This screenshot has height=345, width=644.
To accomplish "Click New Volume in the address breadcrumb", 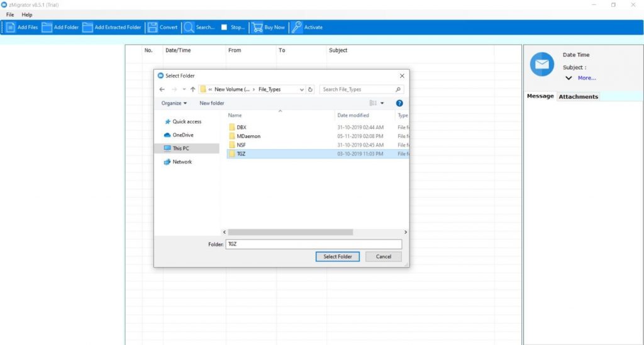I will (x=231, y=89).
